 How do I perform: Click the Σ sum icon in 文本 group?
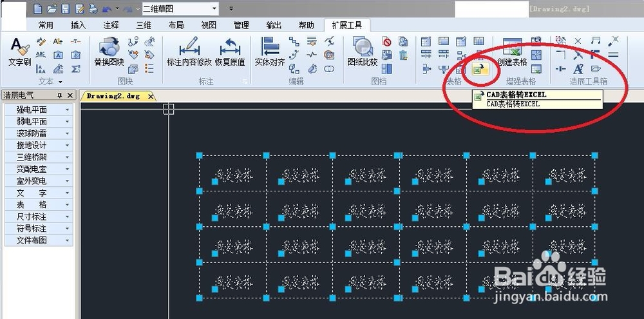75,69
